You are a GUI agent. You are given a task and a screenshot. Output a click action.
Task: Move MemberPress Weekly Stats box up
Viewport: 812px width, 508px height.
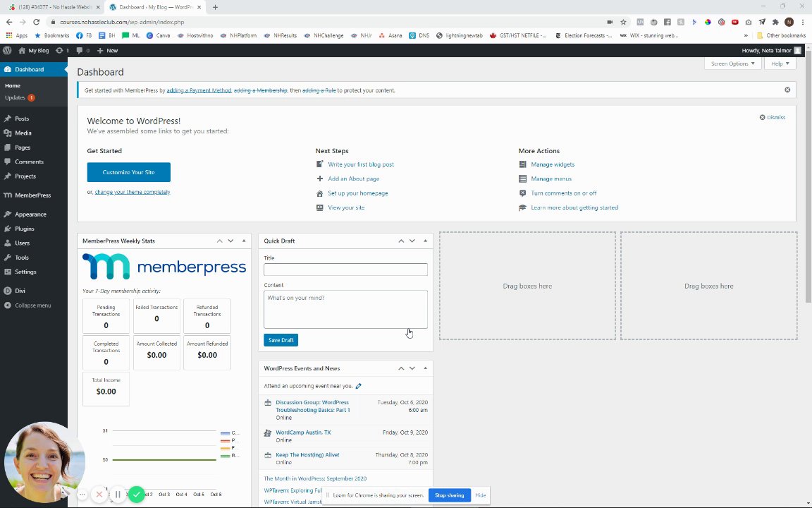point(220,241)
